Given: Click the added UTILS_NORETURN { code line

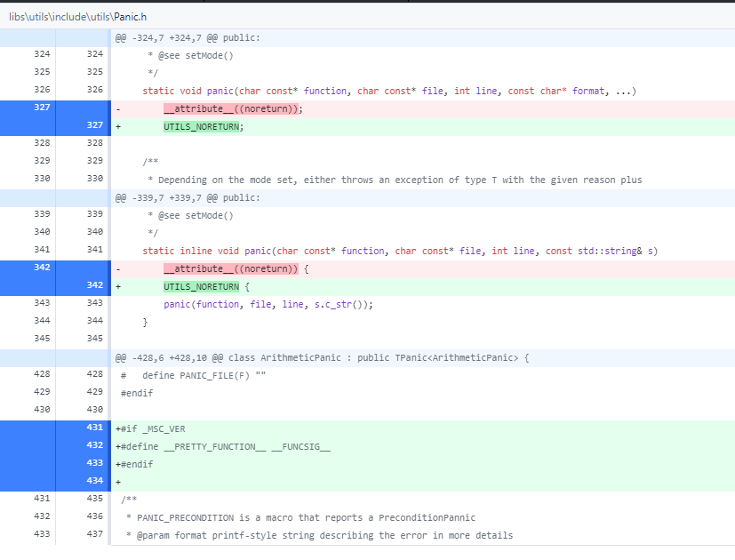Looking at the screenshot, I should pos(423,287).
